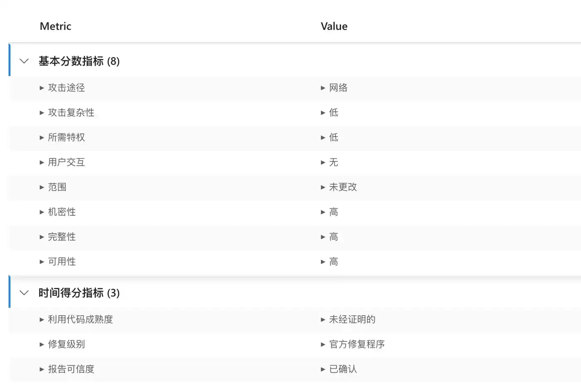Viewport: 581px width, 392px height.
Task: Expand the 官方修复程序 value arrow
Action: pyautogui.click(x=323, y=344)
